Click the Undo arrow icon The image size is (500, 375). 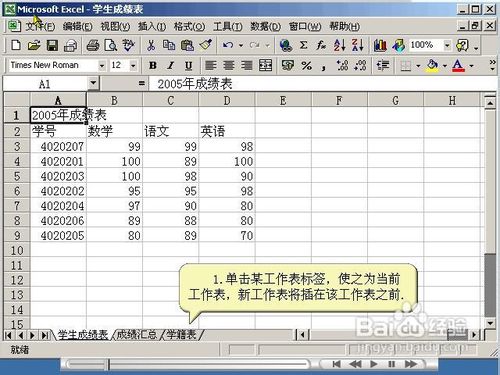pos(228,45)
